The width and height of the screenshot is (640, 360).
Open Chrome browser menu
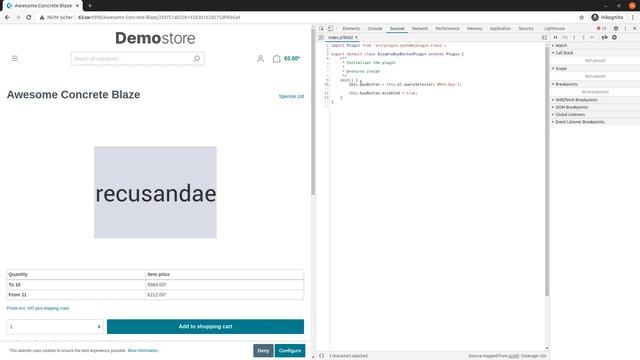point(633,18)
